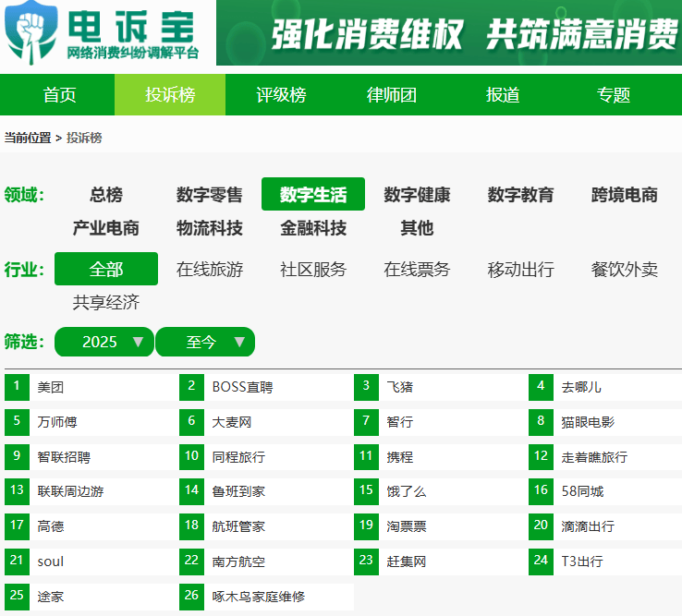Image resolution: width=682 pixels, height=616 pixels.
Task: Open the 至今 period dropdown
Action: pos(205,342)
